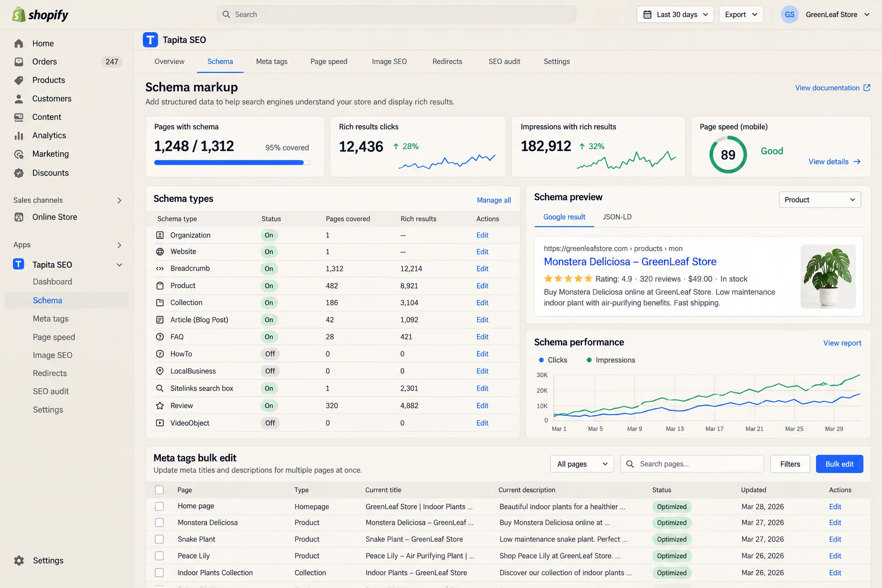Screen dimensions: 882x588
Task: Switch to the JSON-LD preview tab
Action: click(617, 217)
